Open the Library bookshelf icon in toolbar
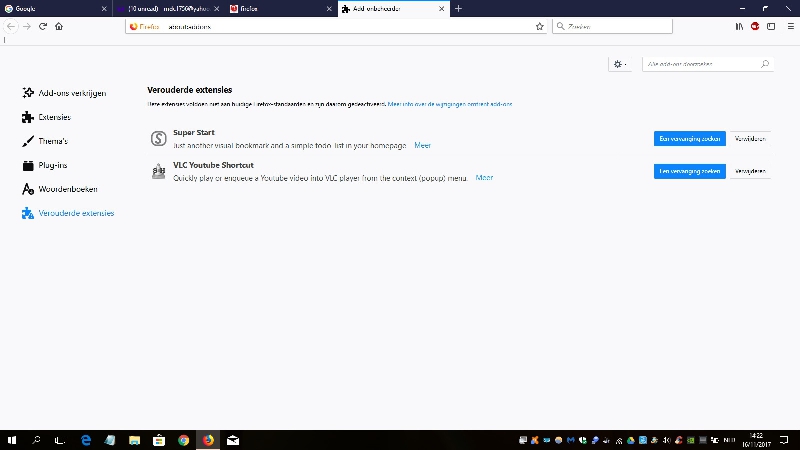Viewport: 800px width, 450px height. 739,26
